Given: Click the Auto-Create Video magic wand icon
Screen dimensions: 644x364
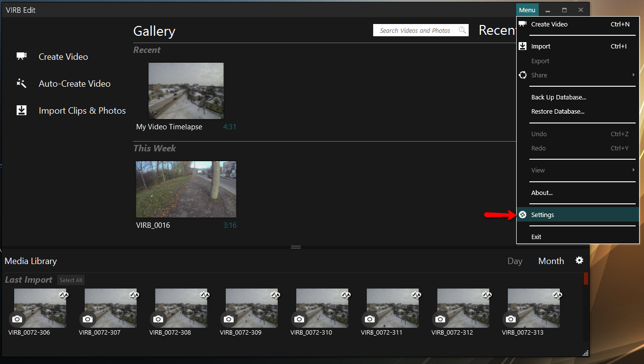Looking at the screenshot, I should (x=21, y=83).
